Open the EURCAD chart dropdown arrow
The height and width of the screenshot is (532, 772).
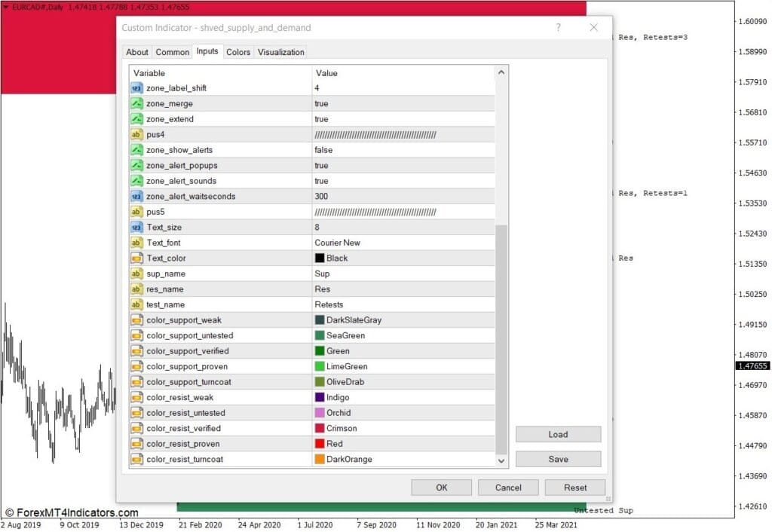coord(6,6)
